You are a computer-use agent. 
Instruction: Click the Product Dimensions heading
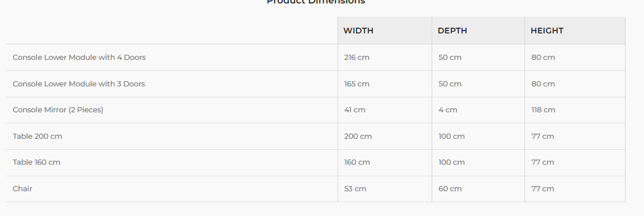coord(316,2)
